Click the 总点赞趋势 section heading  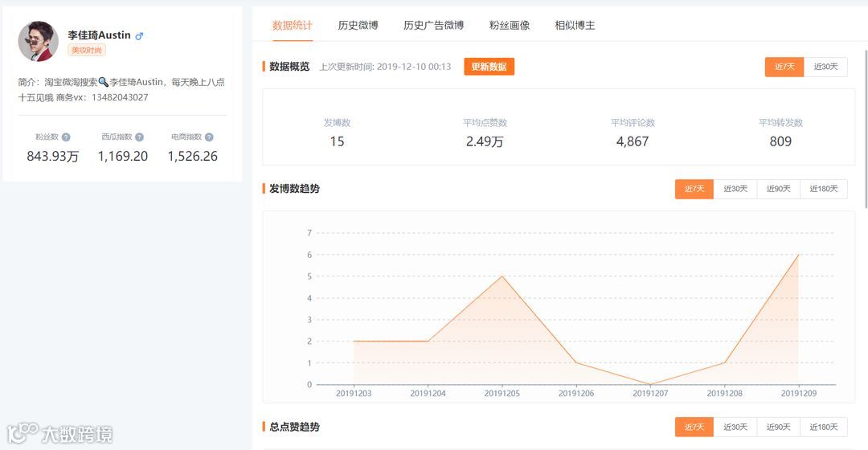[x=294, y=427]
